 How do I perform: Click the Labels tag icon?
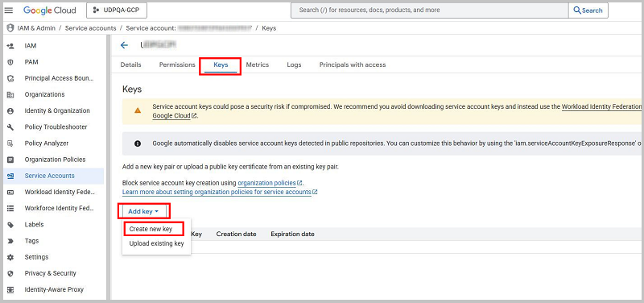pos(10,225)
